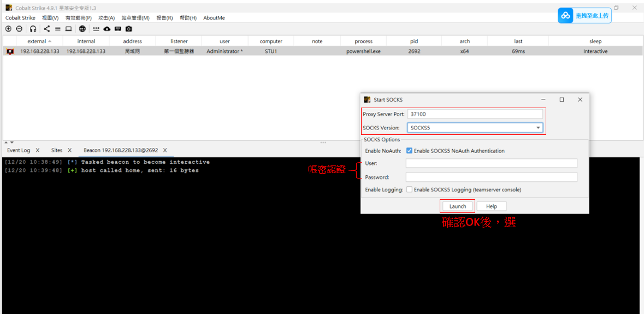Screen dimensions: 644x314
Task: Open the Cobalt Strike menu
Action: click(x=21, y=18)
